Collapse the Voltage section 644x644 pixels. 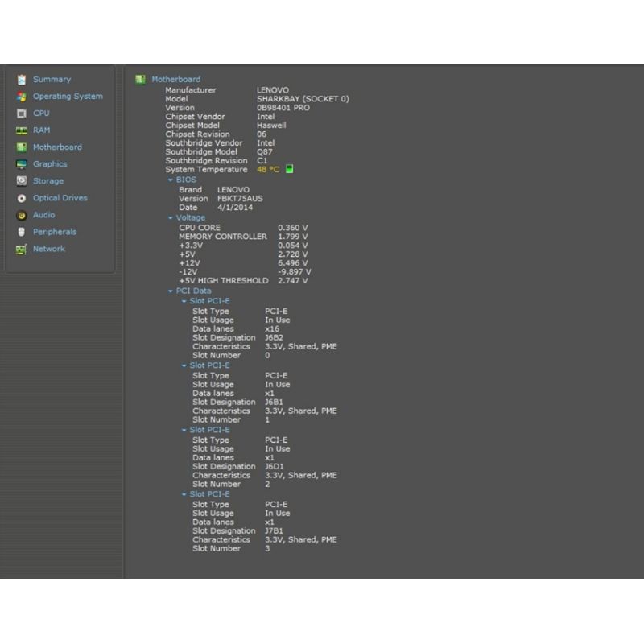pyautogui.click(x=171, y=218)
